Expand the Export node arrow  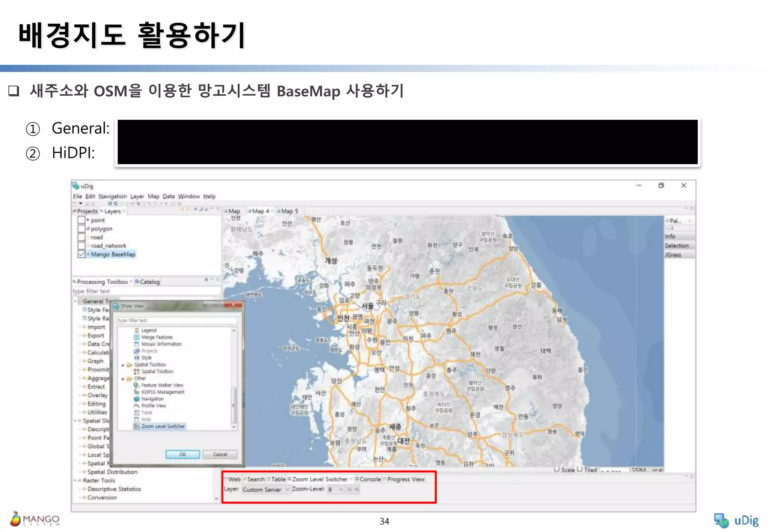click(80, 336)
